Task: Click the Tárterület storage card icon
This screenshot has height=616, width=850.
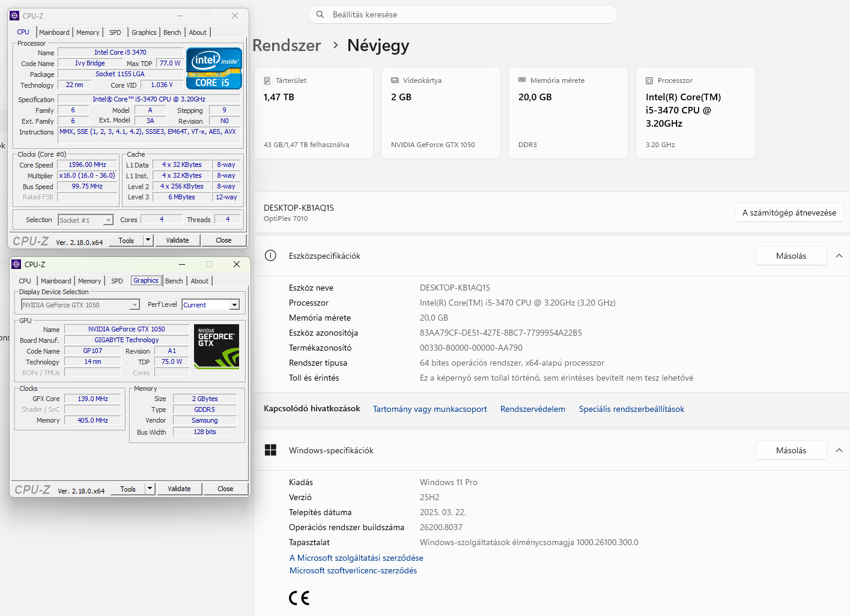Action: pos(267,80)
